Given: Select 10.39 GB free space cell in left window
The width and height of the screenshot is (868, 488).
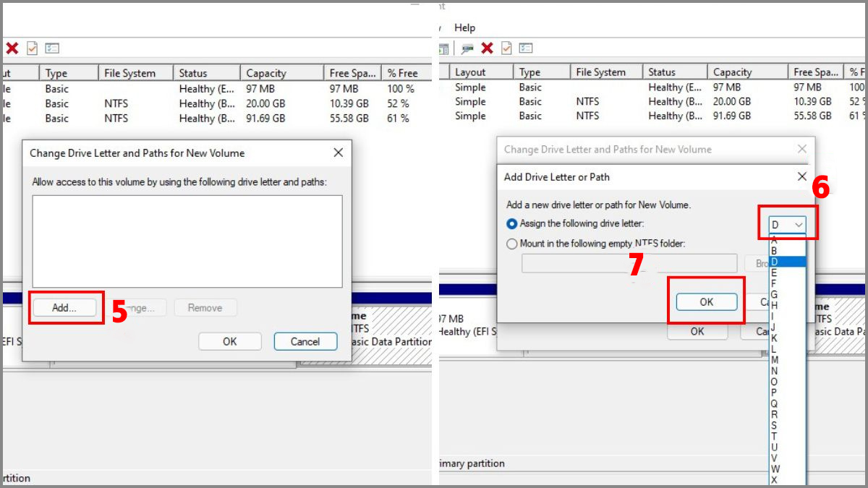Looking at the screenshot, I should 349,103.
